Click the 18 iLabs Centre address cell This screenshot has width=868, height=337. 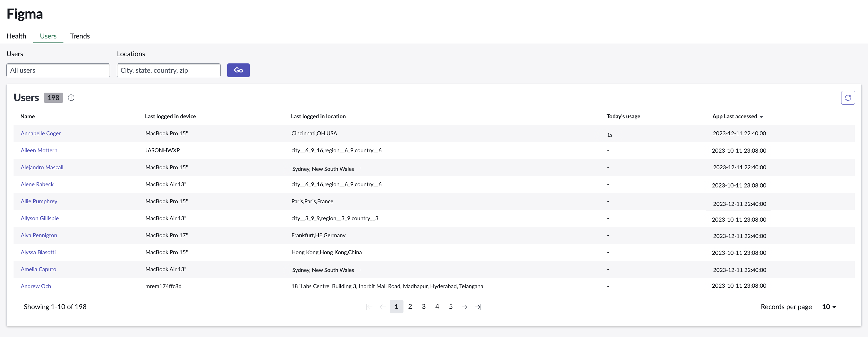(x=387, y=286)
